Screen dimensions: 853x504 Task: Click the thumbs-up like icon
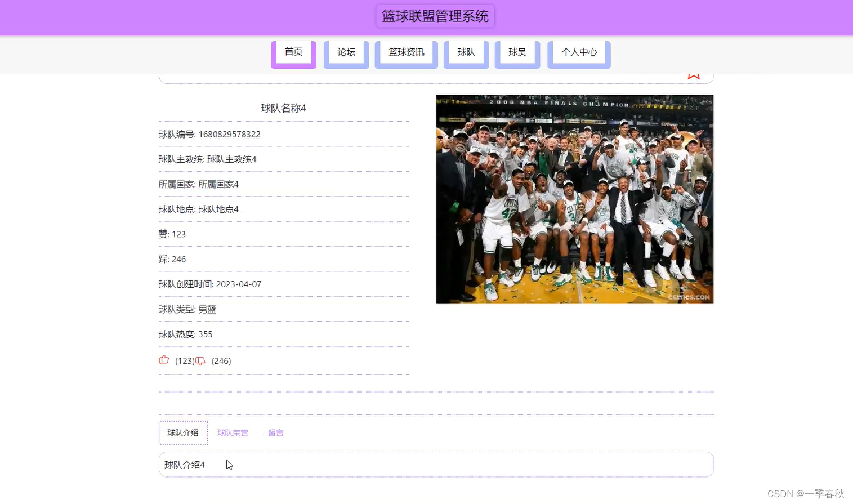[163, 360]
